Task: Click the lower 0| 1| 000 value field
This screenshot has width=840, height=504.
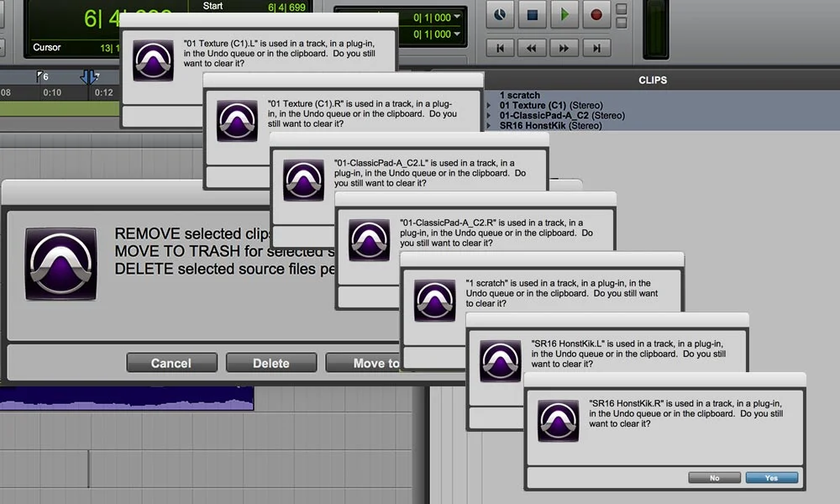Action: 432,34
